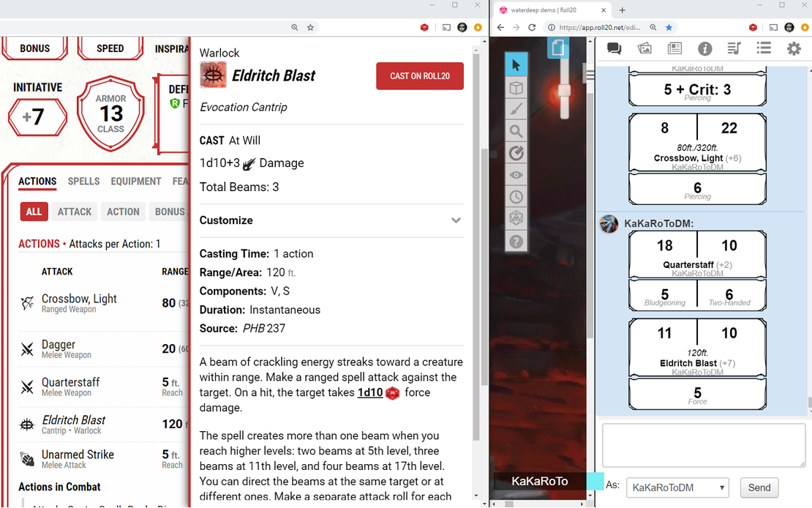Screen dimensions: 812x508
Task: Open the 'As:' sender dropdown near Send
Action: [677, 488]
